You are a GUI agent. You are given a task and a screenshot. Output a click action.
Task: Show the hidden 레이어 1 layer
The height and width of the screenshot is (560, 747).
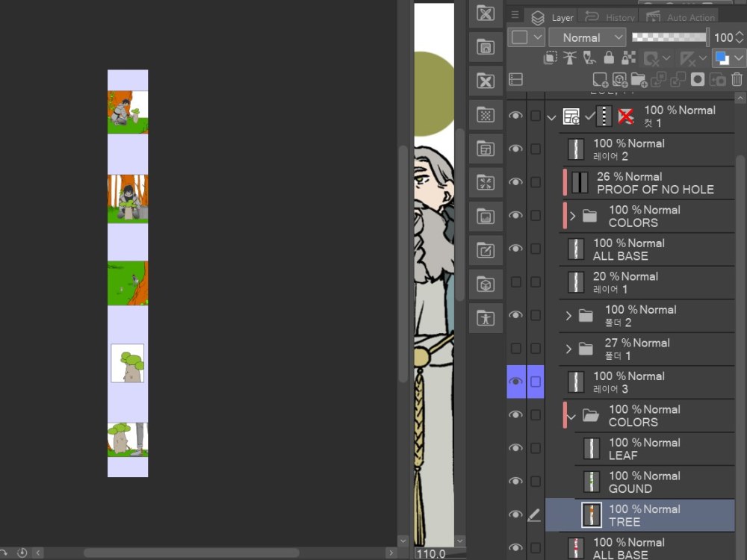(515, 282)
